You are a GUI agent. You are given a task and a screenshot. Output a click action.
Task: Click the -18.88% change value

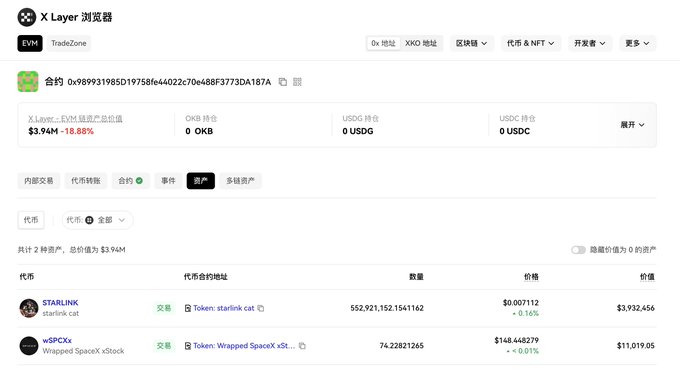click(x=77, y=131)
